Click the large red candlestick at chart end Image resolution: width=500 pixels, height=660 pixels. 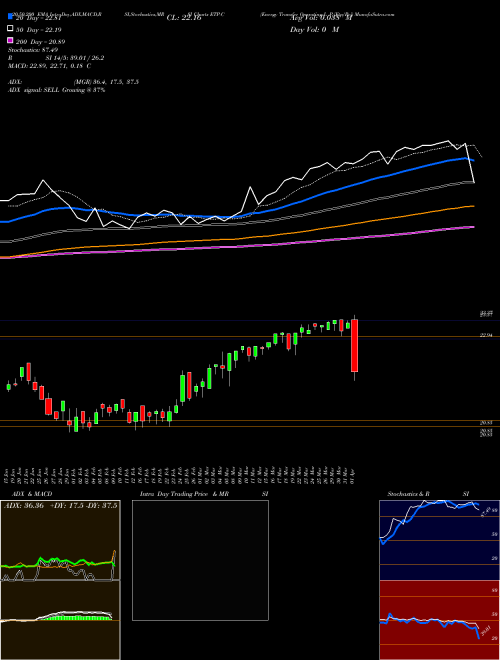point(355,346)
